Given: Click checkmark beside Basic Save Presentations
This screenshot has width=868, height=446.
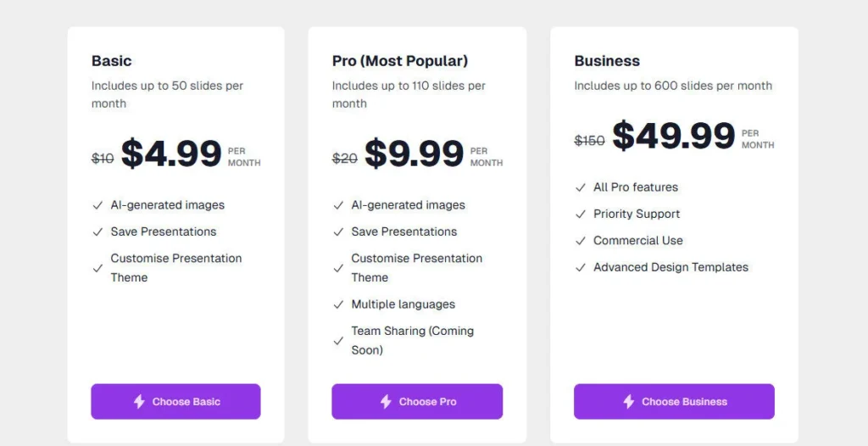Looking at the screenshot, I should [97, 231].
